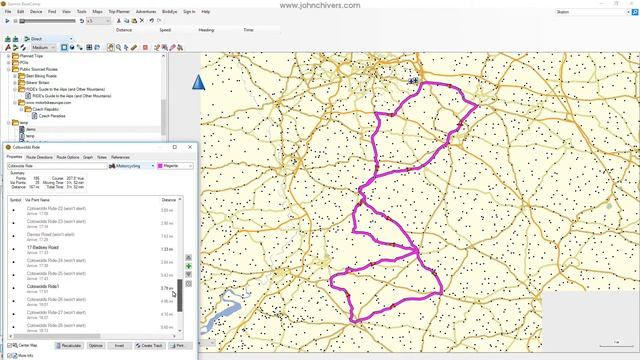Select the New Route tool
Image resolution: width=640 pixels, height=360 pixels.
(x=16, y=48)
